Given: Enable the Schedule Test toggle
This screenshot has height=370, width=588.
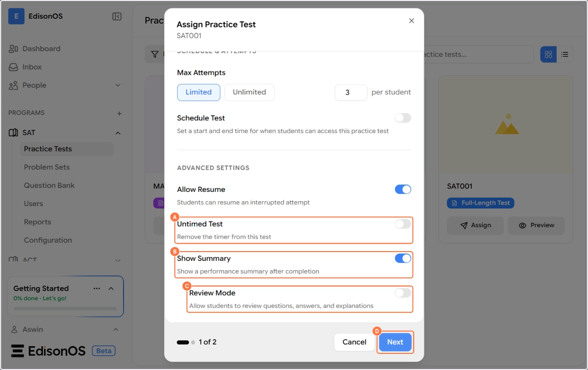Looking at the screenshot, I should 403,118.
